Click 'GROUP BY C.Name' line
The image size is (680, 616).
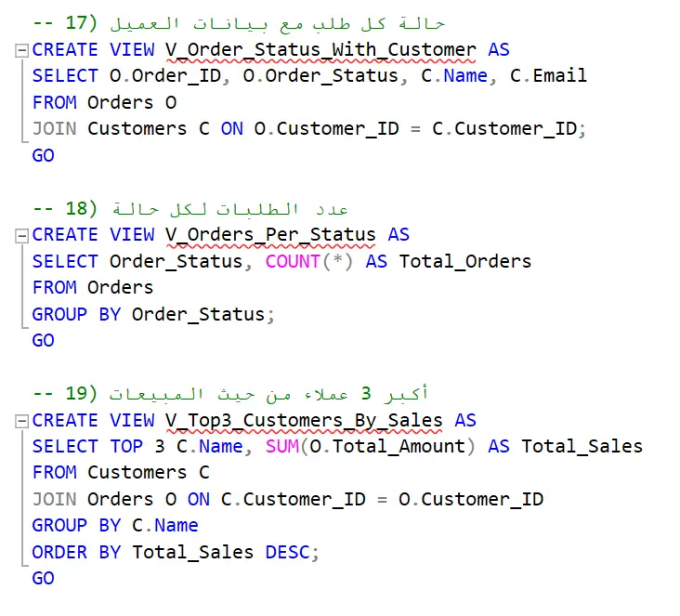115,525
